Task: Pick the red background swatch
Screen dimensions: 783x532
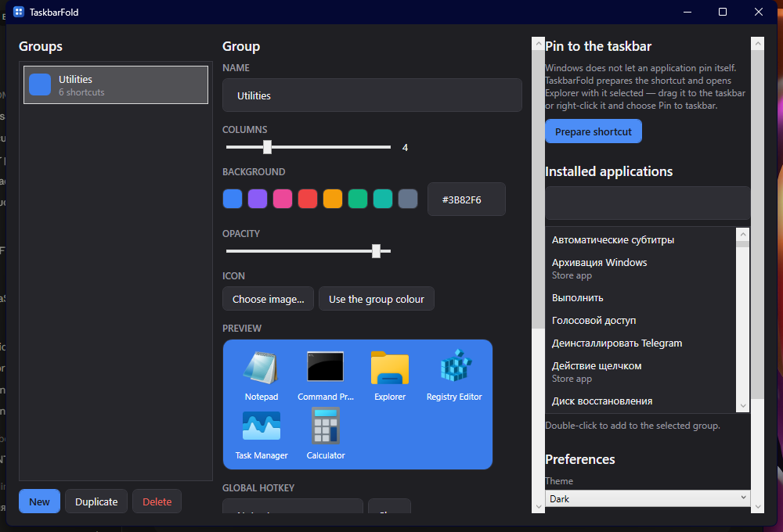Action: tap(308, 199)
